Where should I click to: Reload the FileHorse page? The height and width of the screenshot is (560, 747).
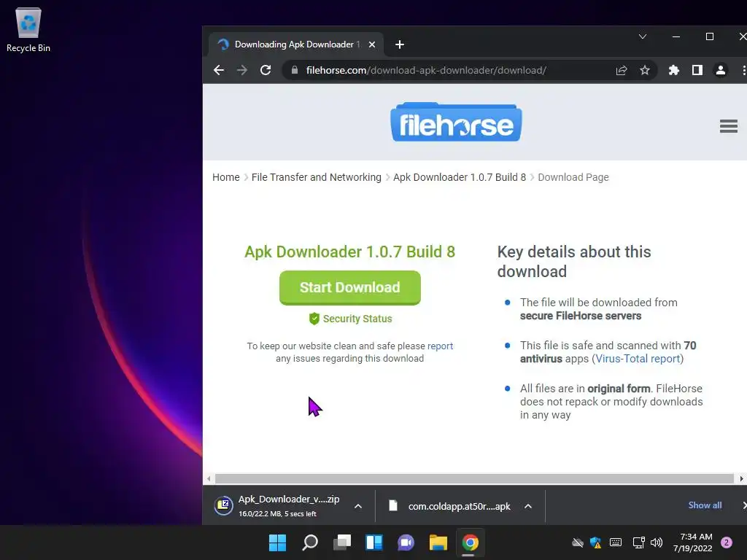coord(266,71)
